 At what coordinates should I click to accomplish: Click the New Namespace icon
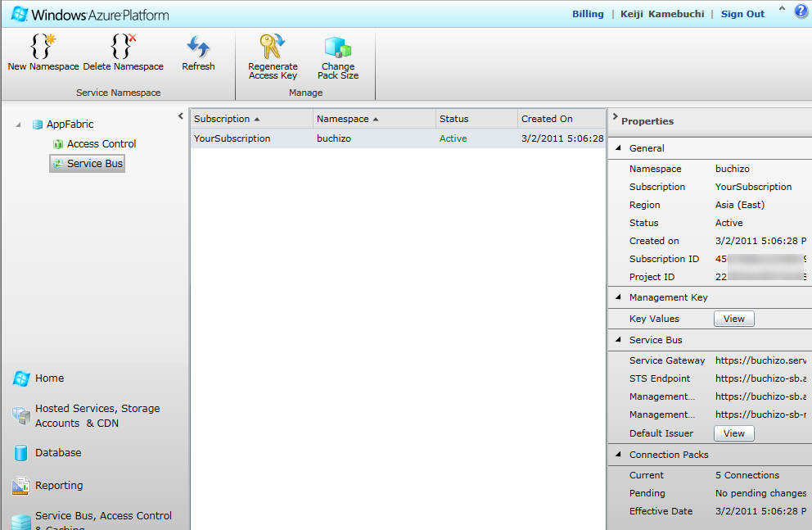[x=43, y=46]
